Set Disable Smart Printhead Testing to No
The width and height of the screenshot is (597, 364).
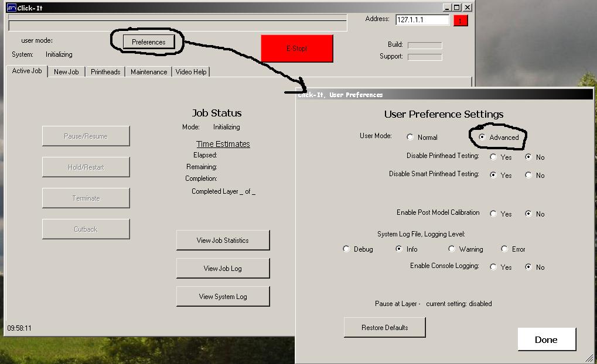click(528, 175)
